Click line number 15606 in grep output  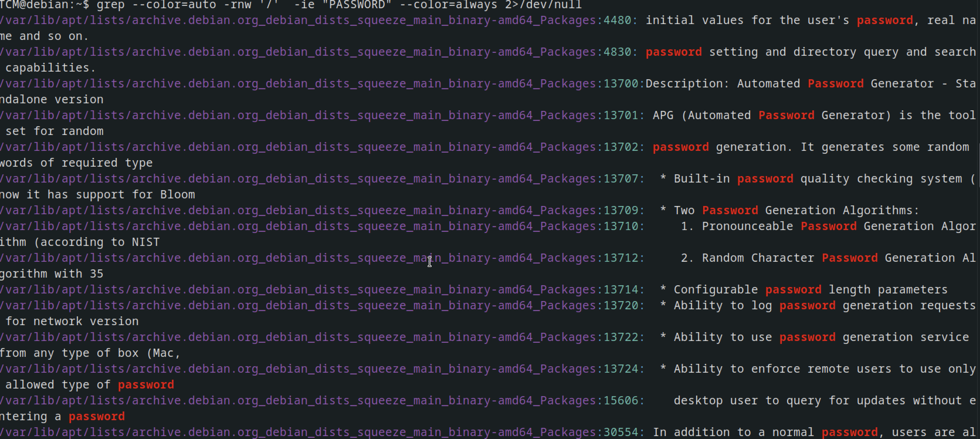pyautogui.click(x=621, y=401)
